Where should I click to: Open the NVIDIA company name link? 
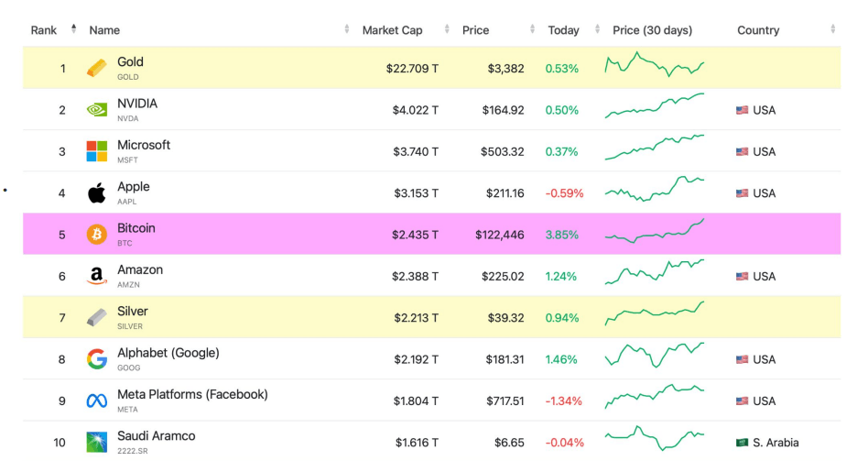point(137,104)
